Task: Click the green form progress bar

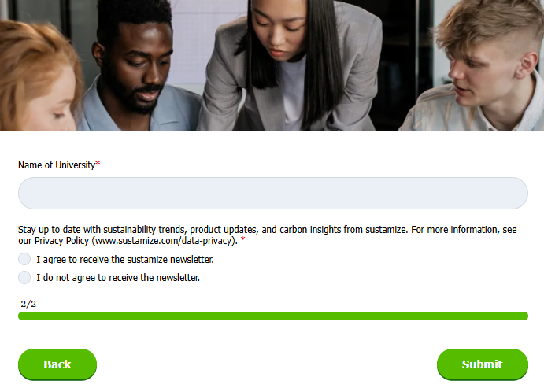Action: [x=273, y=316]
